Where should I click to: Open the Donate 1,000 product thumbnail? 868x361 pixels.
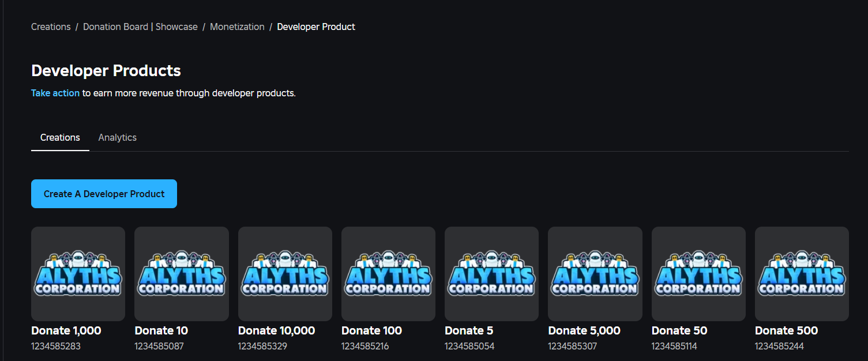point(78,274)
